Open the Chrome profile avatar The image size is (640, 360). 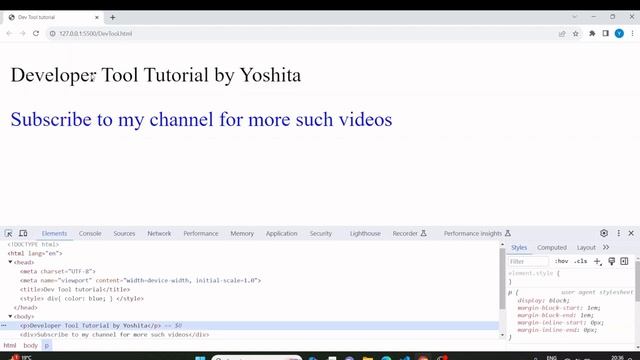(619, 33)
